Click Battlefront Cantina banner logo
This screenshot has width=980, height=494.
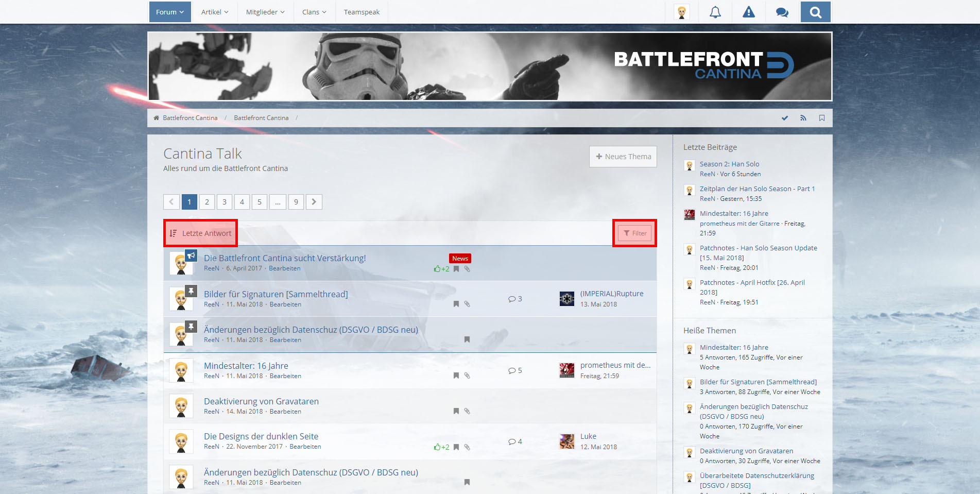(704, 66)
